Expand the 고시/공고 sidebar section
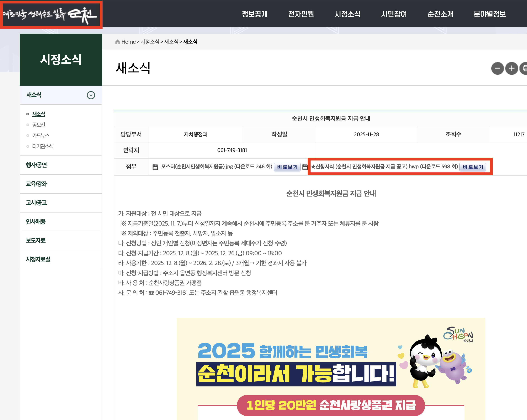527x420 pixels. 36,202
